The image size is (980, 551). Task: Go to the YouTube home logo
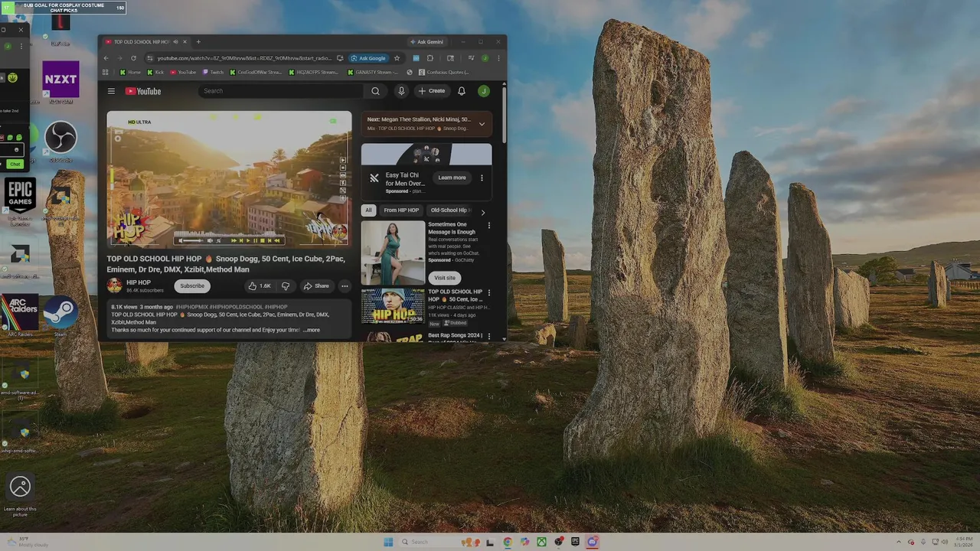click(143, 91)
